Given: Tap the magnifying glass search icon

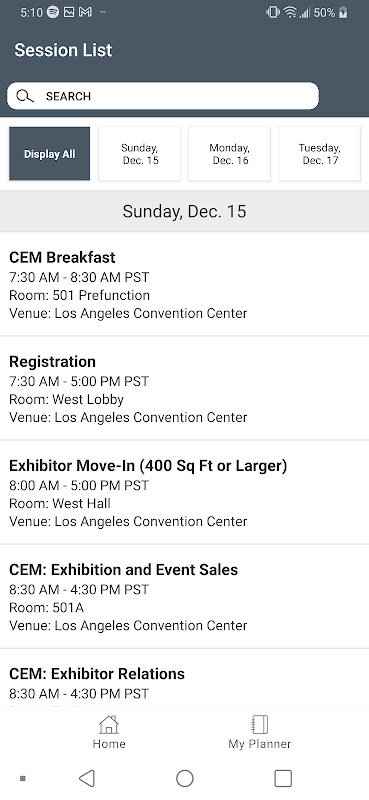Looking at the screenshot, I should 24,96.
